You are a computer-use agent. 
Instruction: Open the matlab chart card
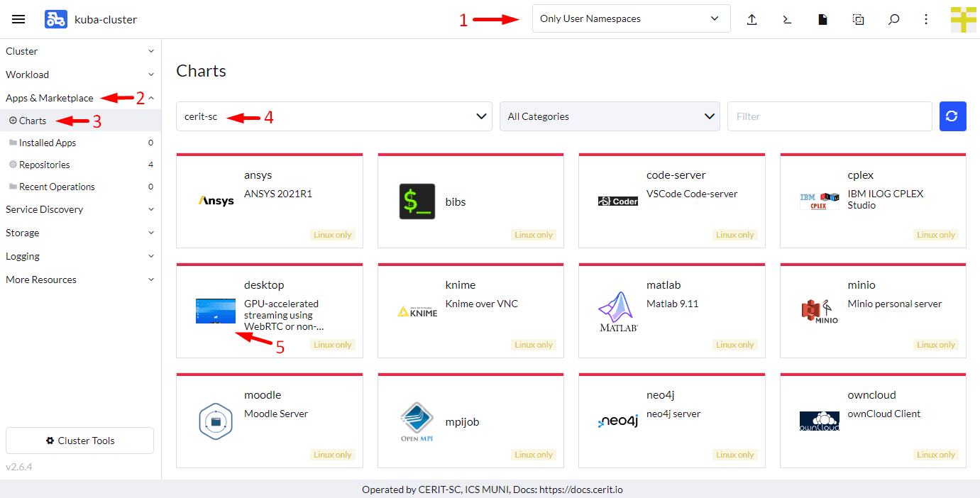pyautogui.click(x=671, y=310)
